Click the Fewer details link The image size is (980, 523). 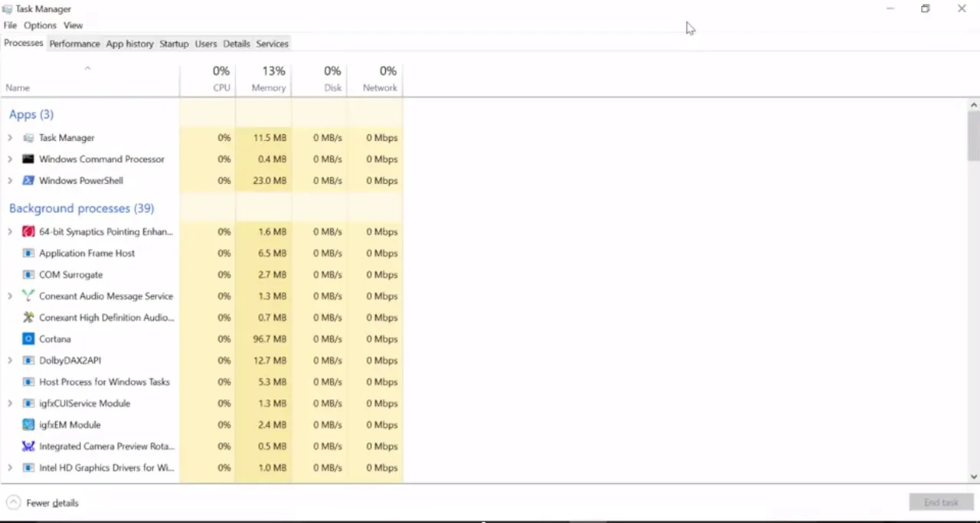coord(52,503)
